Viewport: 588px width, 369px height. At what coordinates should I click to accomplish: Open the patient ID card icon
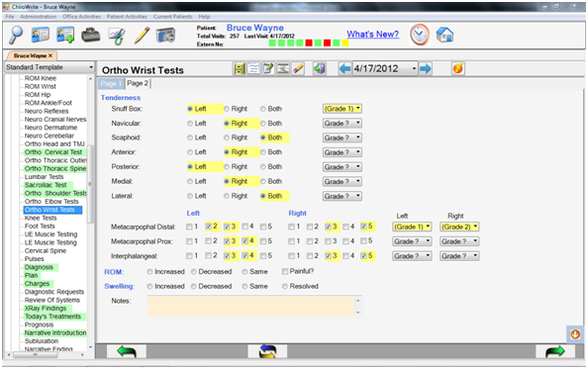(x=41, y=36)
